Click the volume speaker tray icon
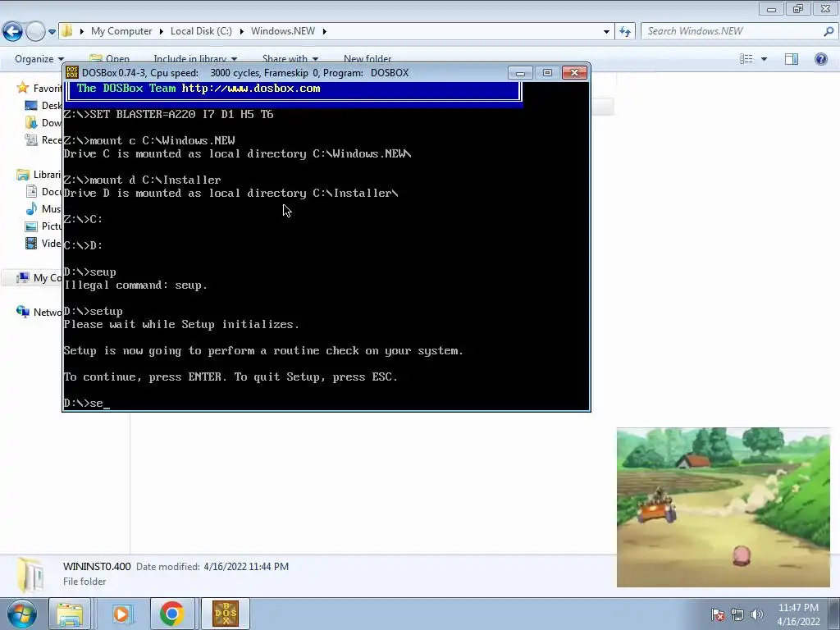840x630 pixels. pos(756,614)
